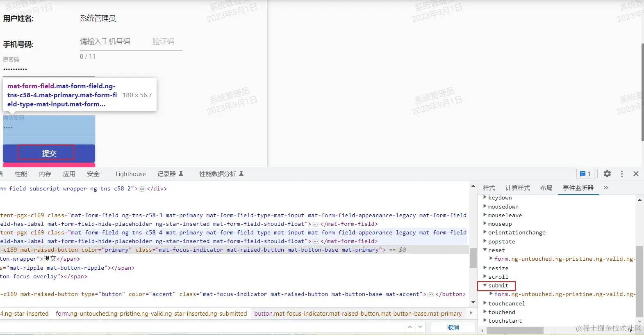Screen dimensions: 644x335
Task: Click listeners panel vertical scrollbar thumb
Action: [x=639, y=282]
